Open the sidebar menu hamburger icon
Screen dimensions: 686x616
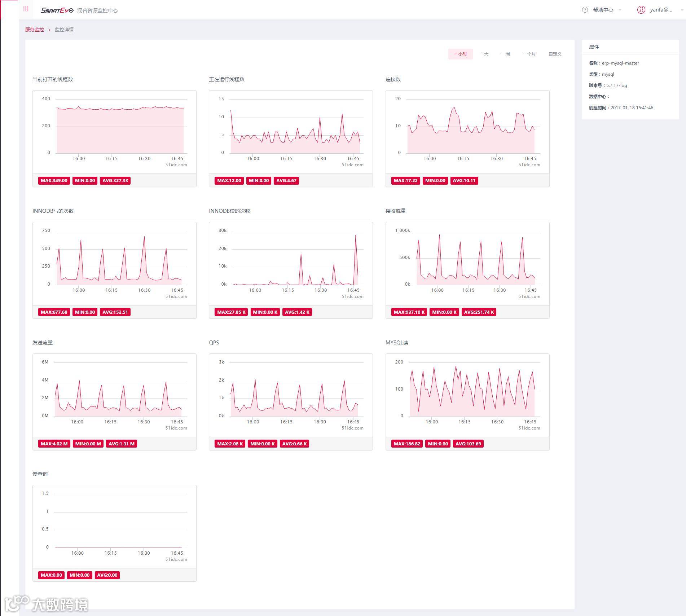click(x=26, y=9)
